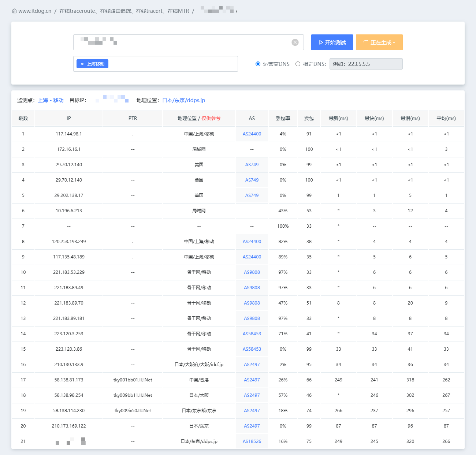Click the play icon on 开始测试

321,42
